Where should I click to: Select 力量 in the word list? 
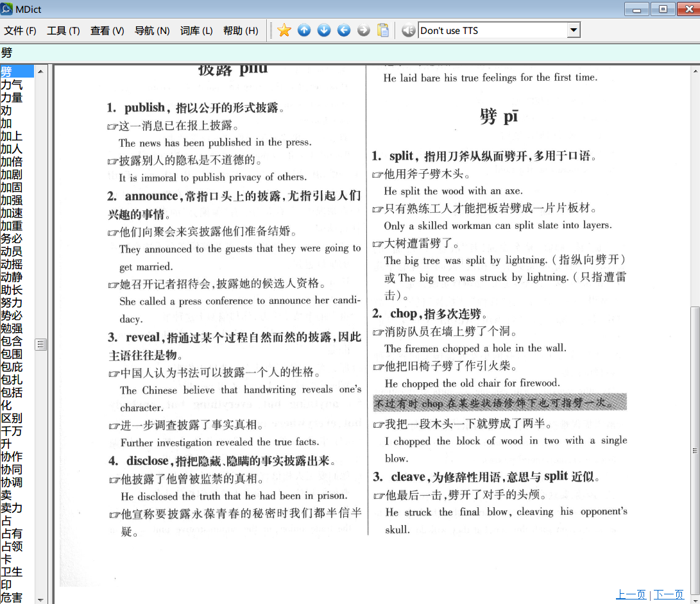point(12,97)
